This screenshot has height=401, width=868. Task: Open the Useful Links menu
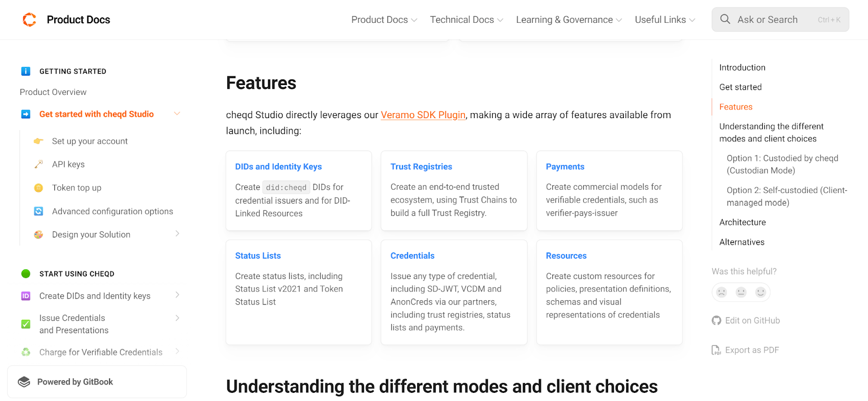tap(665, 20)
